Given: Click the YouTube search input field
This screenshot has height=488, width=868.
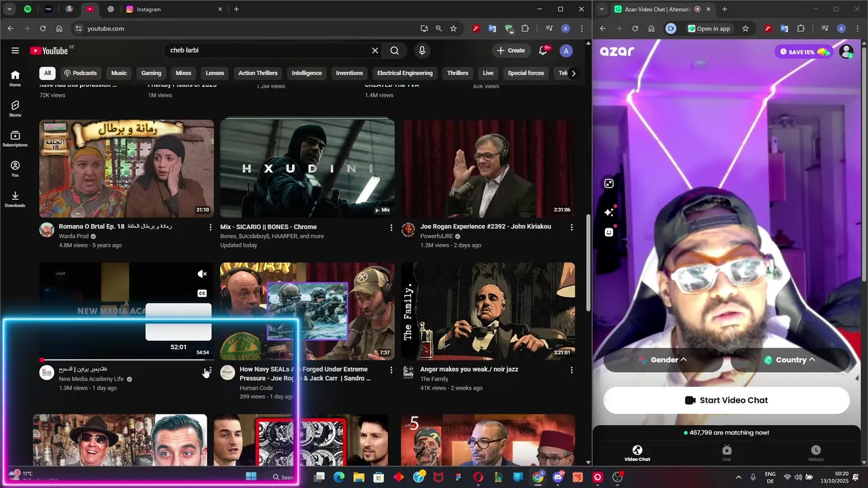Looking at the screenshot, I should click(x=268, y=50).
